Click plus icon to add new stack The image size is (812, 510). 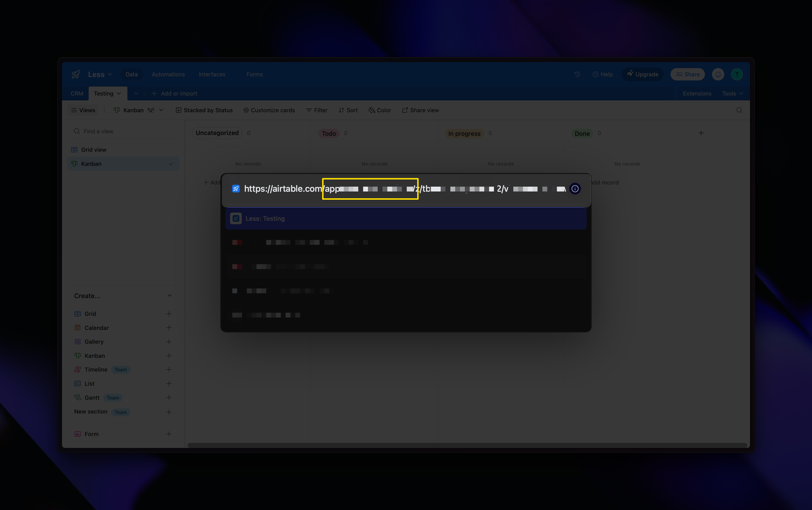click(x=701, y=133)
